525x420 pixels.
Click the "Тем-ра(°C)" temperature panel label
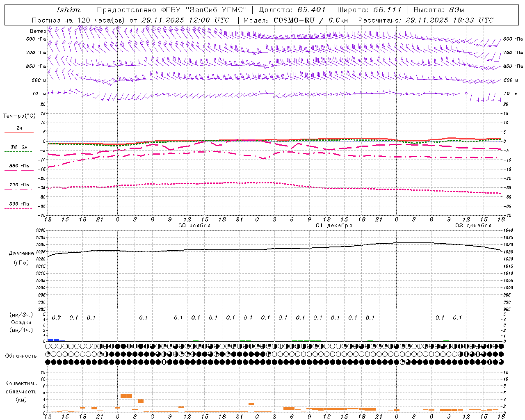point(19,116)
